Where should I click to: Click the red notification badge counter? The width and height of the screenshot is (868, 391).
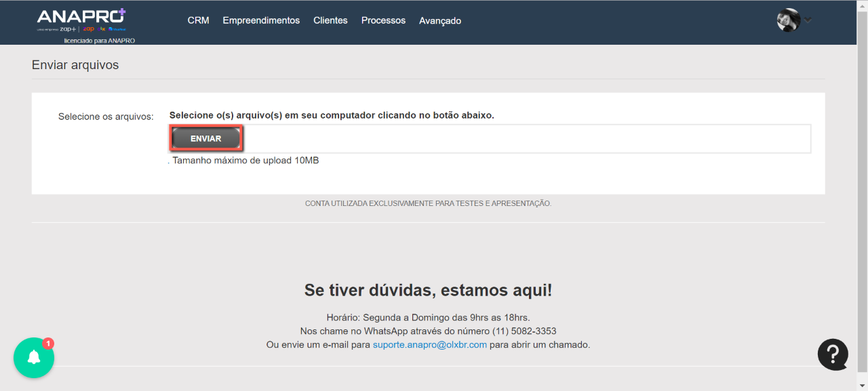(47, 344)
